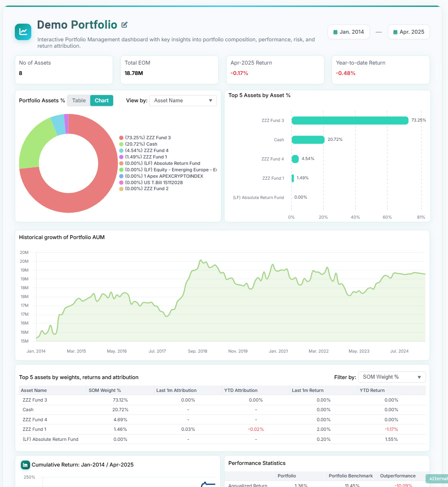Toggle Cash legend color dot

121,144
